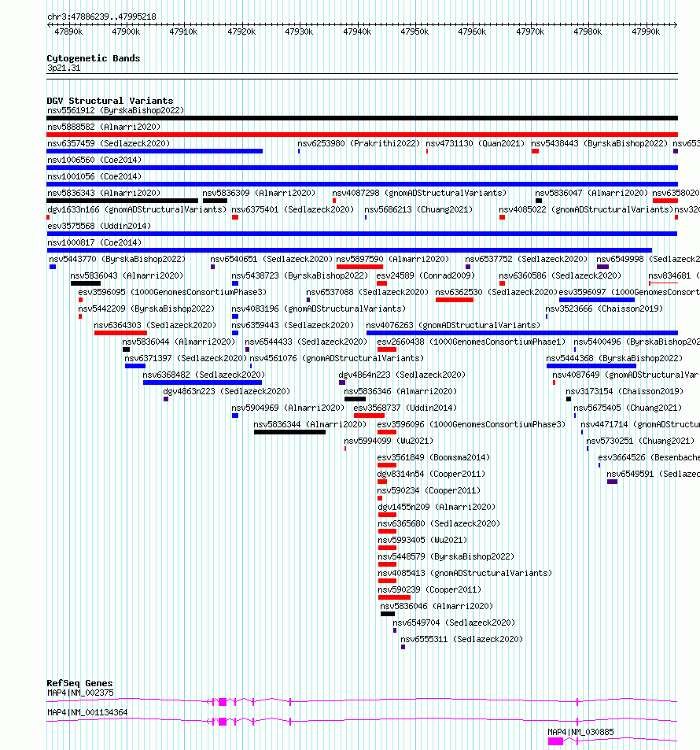Image resolution: width=700 pixels, height=750 pixels.
Task: Open the MAP4|NM_001134364 gene label
Action: (87, 712)
